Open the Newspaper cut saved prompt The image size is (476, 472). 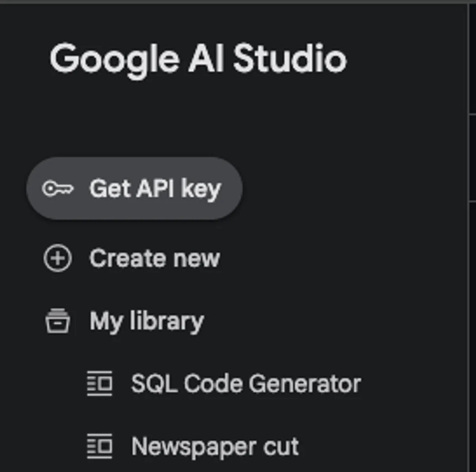point(215,447)
